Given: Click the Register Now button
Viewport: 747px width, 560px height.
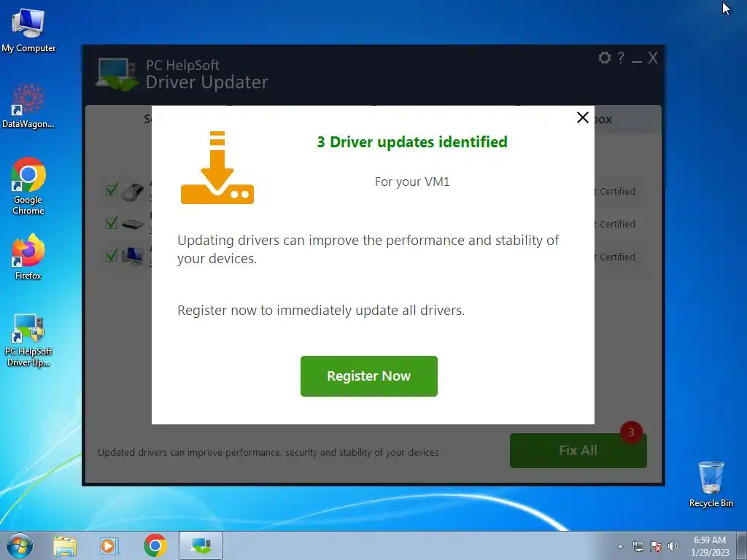Looking at the screenshot, I should tap(368, 376).
